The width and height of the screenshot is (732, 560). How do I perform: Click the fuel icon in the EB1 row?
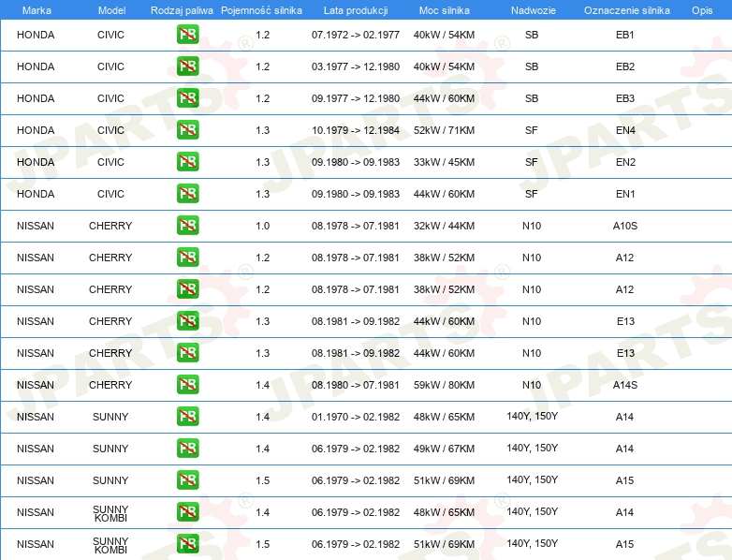pyautogui.click(x=187, y=34)
